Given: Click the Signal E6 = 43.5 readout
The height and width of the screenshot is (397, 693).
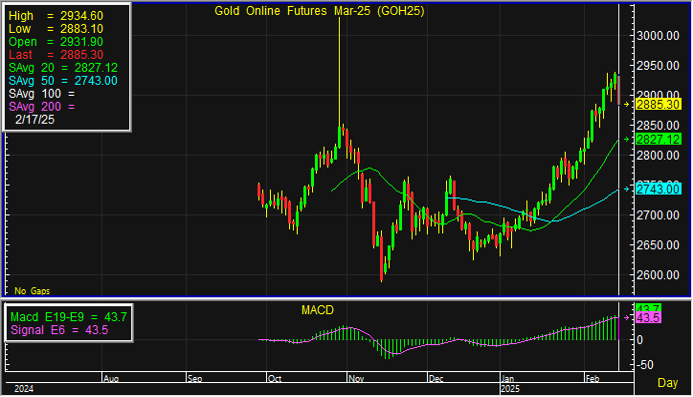Looking at the screenshot, I should [59, 330].
